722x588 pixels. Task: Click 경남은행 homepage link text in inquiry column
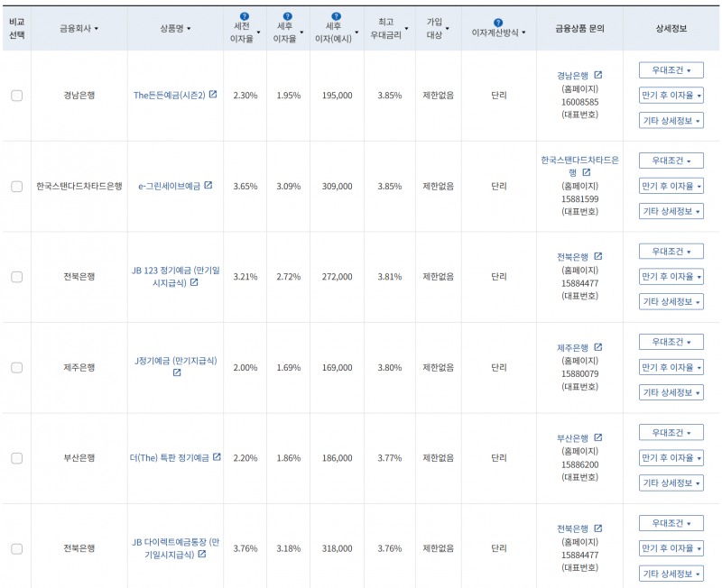572,76
